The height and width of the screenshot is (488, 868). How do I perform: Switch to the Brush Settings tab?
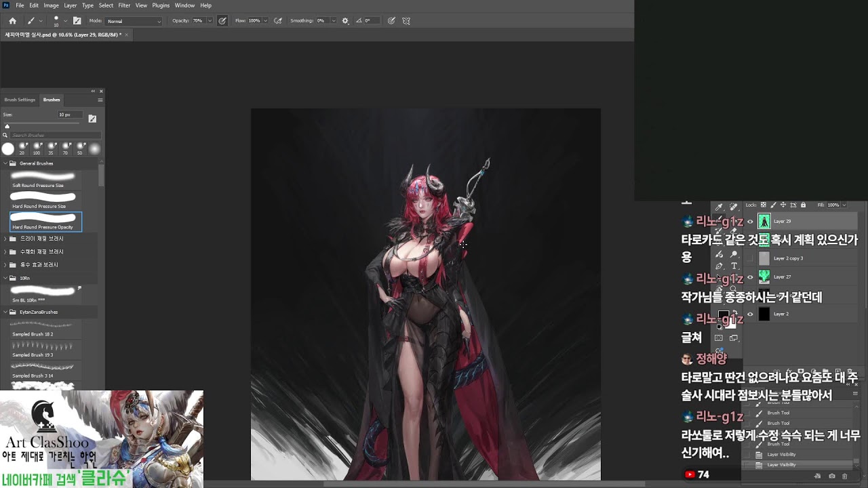click(x=20, y=100)
